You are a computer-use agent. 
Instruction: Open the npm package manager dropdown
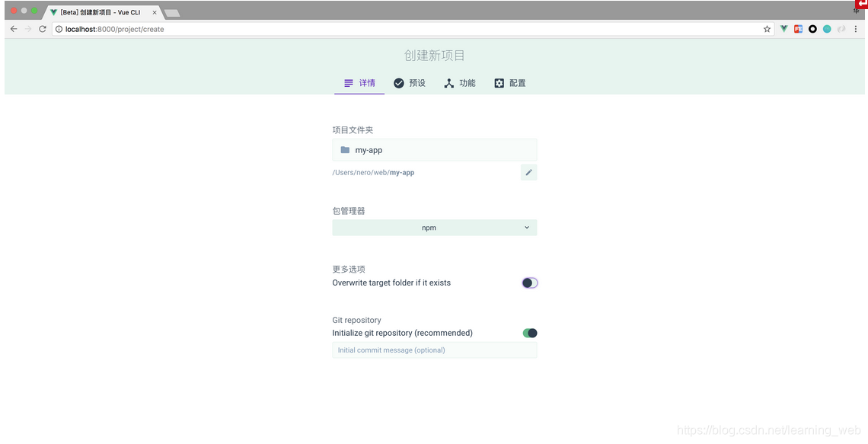(435, 228)
